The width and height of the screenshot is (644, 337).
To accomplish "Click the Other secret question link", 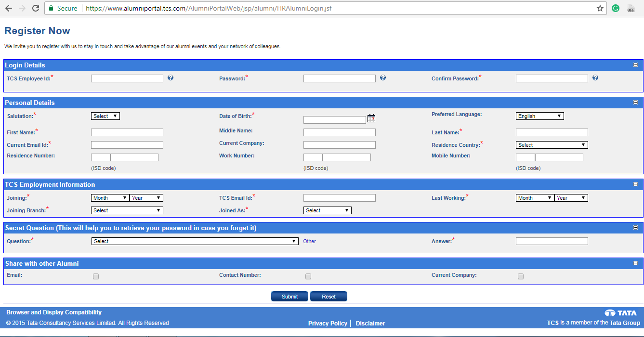I will pyautogui.click(x=309, y=241).
